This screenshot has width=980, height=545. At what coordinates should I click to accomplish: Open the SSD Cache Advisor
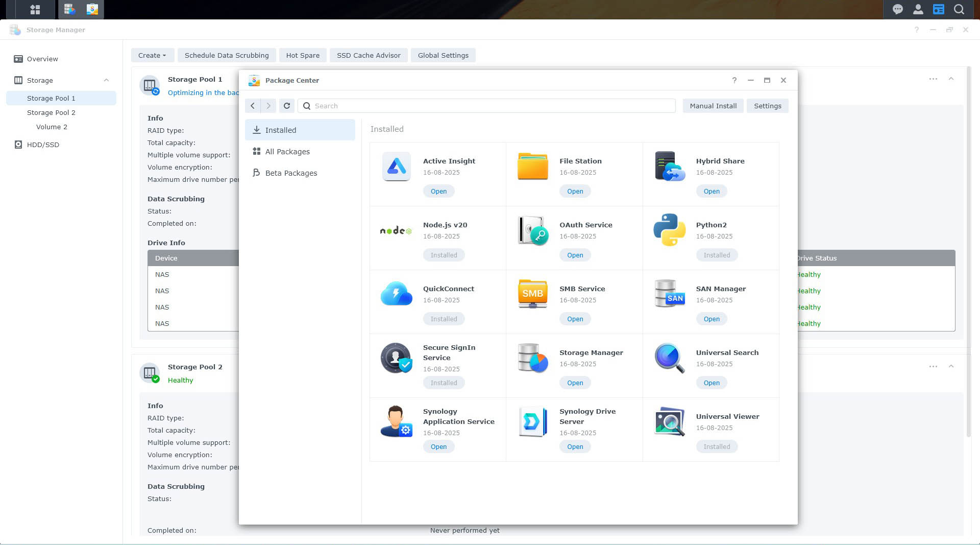coord(369,55)
